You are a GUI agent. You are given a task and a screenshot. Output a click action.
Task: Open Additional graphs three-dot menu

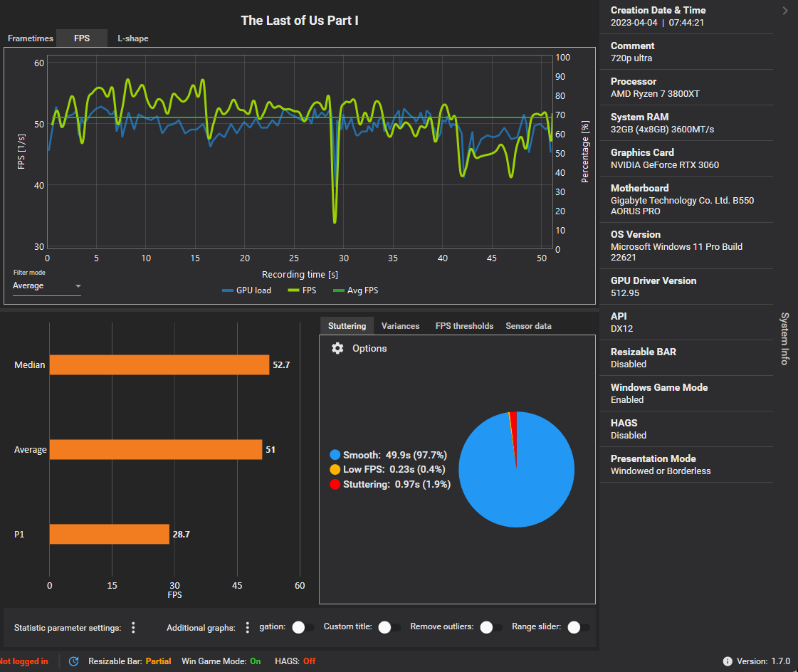[x=247, y=628]
